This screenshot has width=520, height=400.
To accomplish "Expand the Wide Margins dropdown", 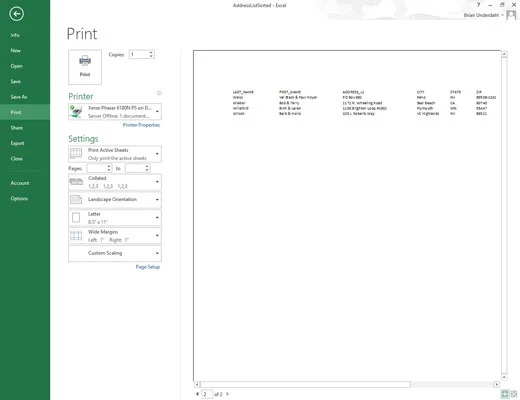I will coord(115,236).
